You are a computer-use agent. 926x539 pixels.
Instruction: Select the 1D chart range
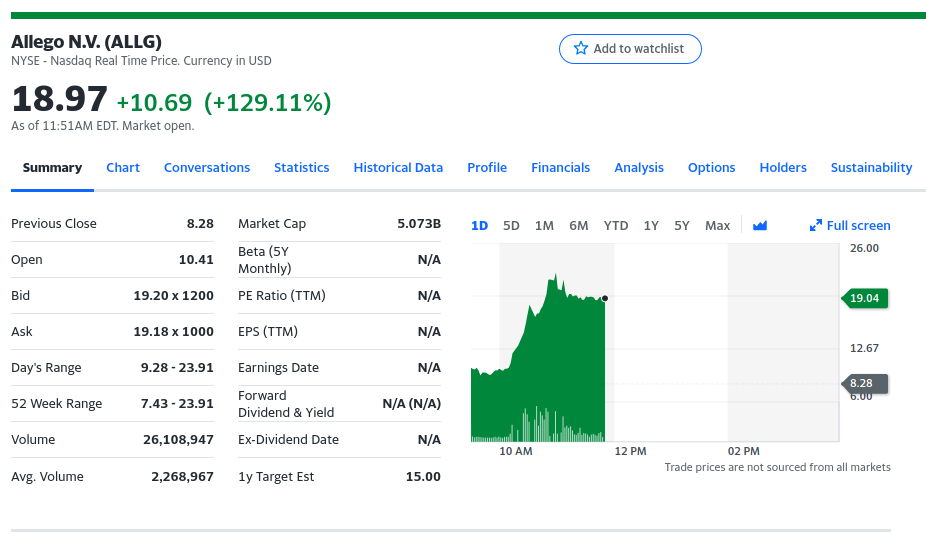coord(479,226)
